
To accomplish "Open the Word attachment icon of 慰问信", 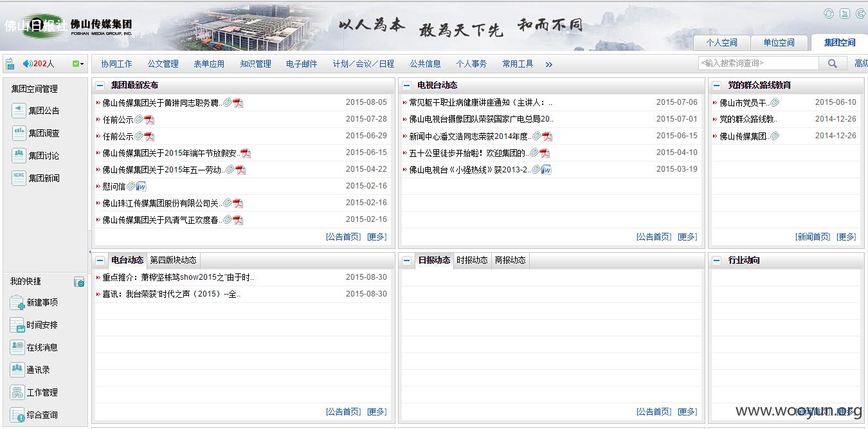I will pyautogui.click(x=141, y=187).
